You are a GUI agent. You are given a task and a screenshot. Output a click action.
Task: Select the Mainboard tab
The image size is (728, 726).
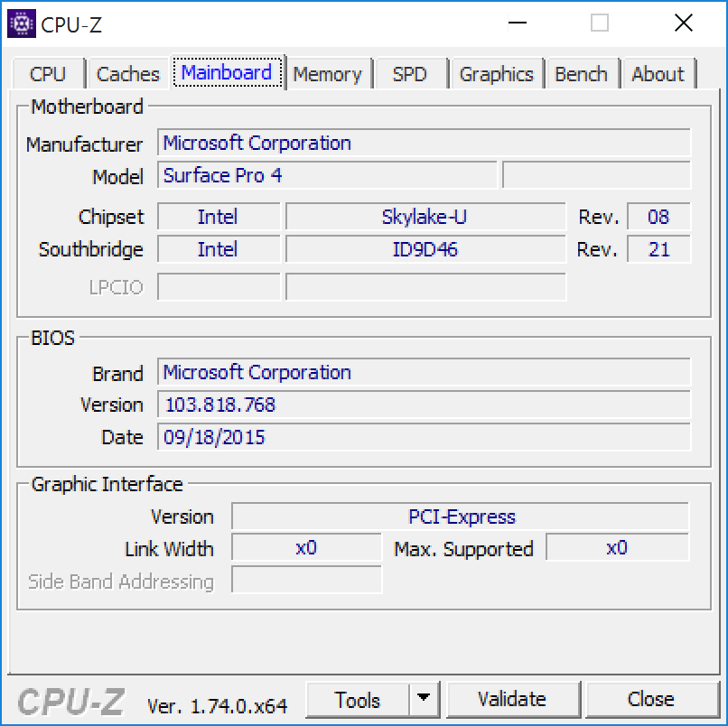tap(227, 72)
